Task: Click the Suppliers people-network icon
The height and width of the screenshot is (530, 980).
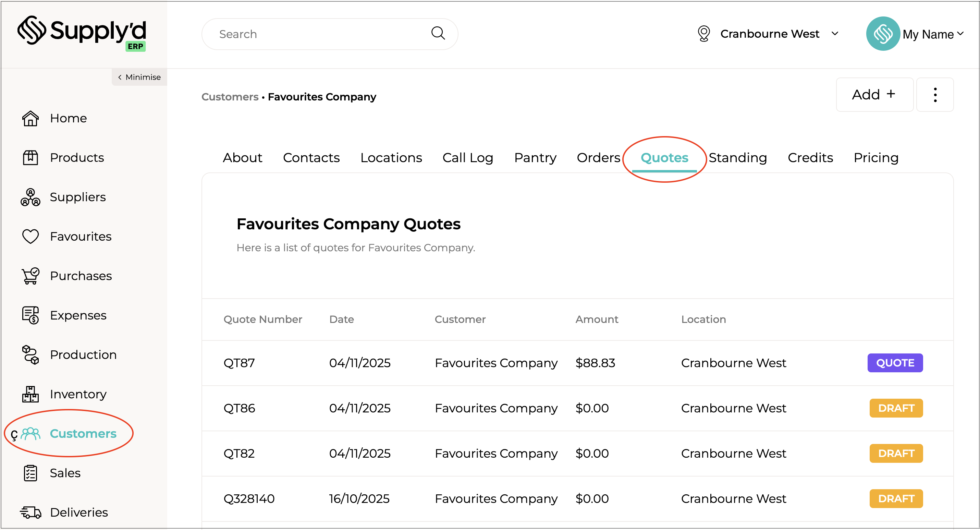Action: tap(30, 197)
